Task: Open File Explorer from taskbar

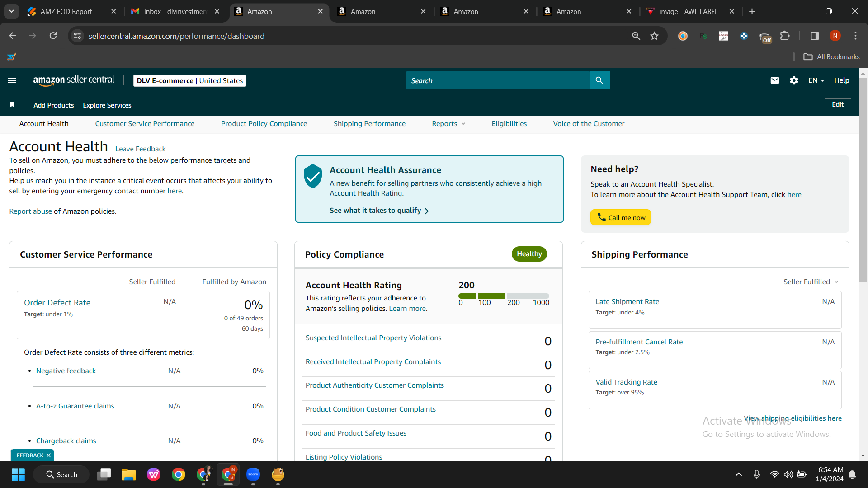Action: [129, 474]
